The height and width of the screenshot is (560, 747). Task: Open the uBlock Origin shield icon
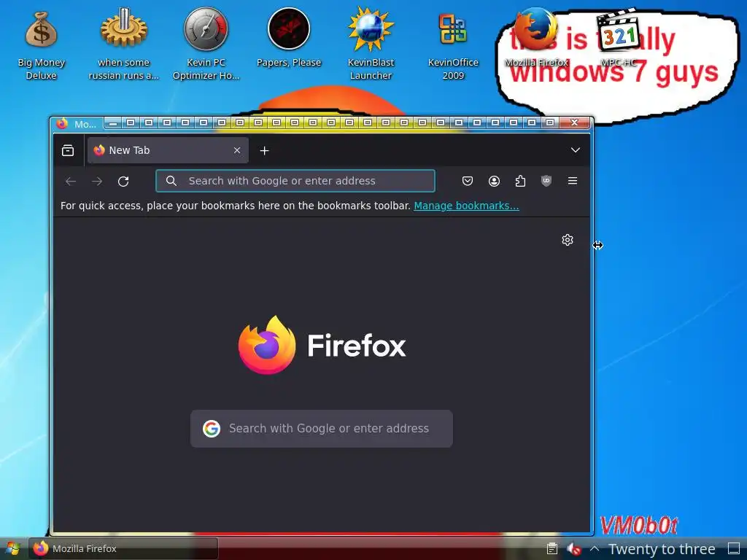(x=546, y=181)
